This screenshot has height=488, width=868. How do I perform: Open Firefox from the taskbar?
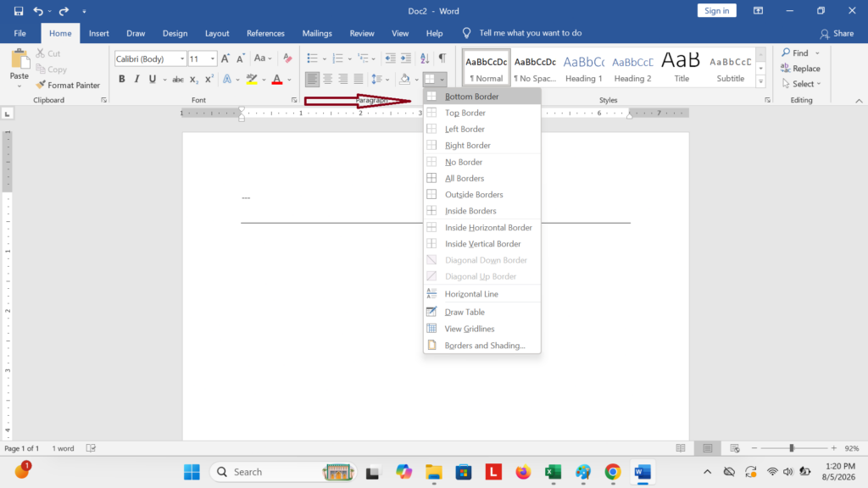[x=523, y=472]
